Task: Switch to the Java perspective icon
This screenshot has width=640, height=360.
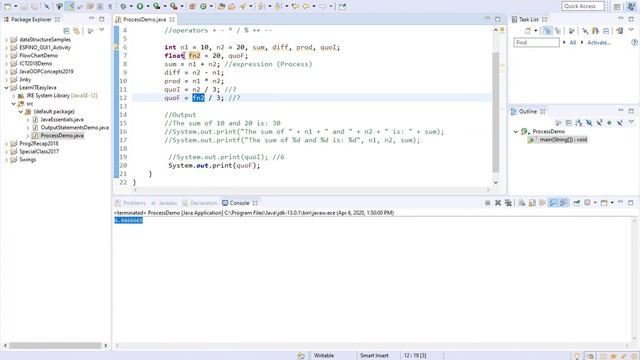Action: tap(631, 6)
